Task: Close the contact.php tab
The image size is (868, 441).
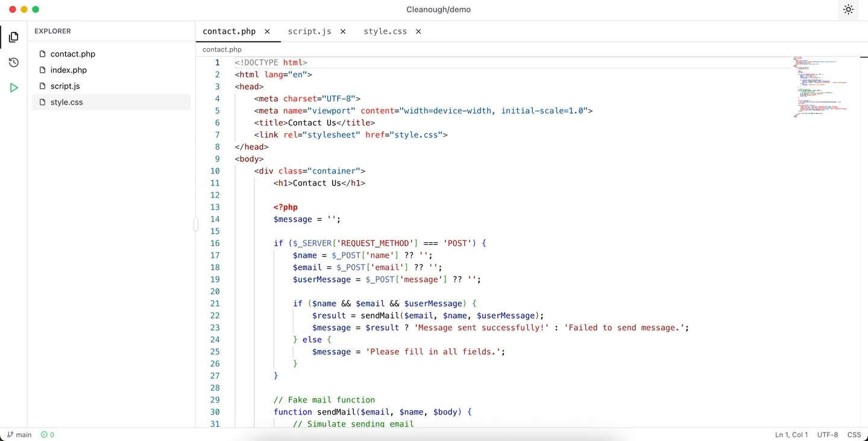Action: coord(267,31)
